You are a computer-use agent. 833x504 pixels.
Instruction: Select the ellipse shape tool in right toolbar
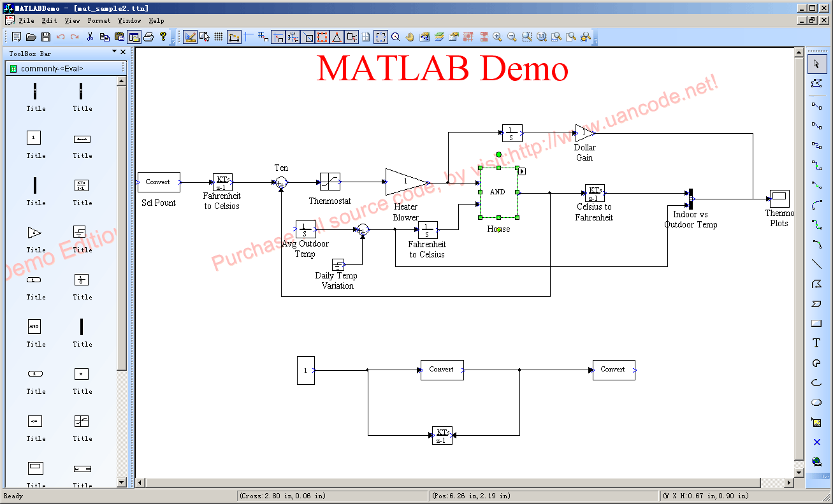click(x=816, y=403)
